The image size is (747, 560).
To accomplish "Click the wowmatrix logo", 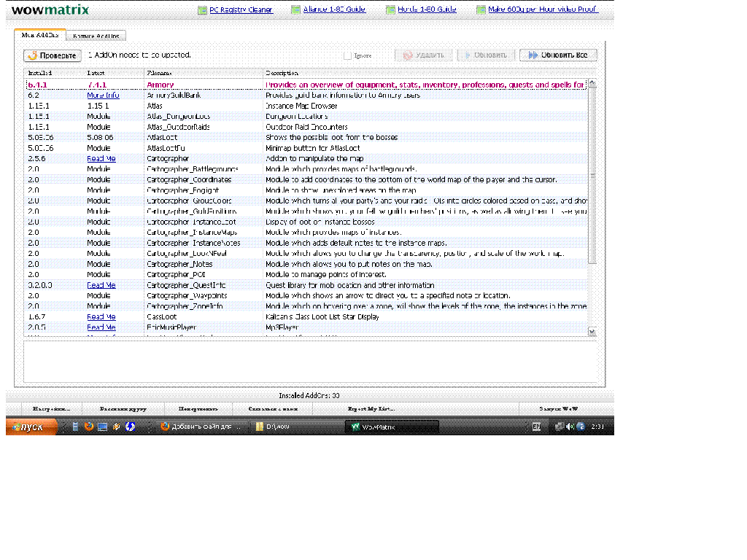I will click(x=50, y=9).
